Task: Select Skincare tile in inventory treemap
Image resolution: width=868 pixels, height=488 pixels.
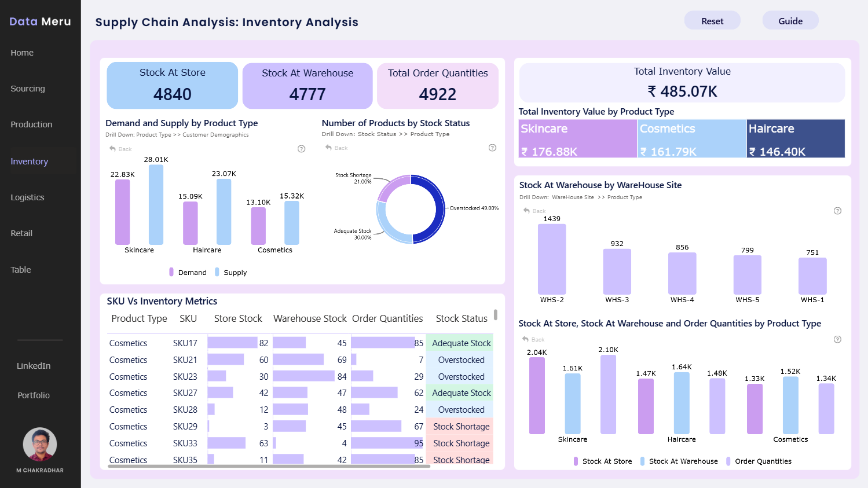Action: coord(578,138)
